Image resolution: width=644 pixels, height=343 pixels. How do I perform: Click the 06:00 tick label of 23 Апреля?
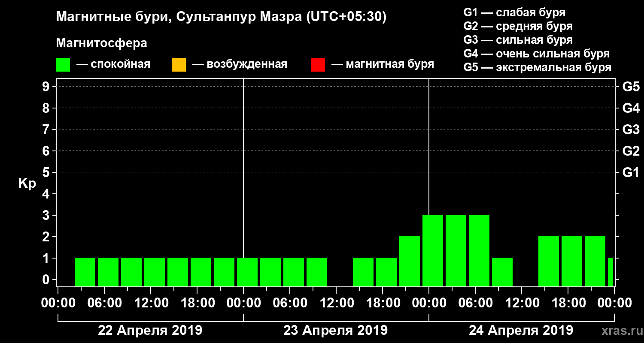click(290, 303)
